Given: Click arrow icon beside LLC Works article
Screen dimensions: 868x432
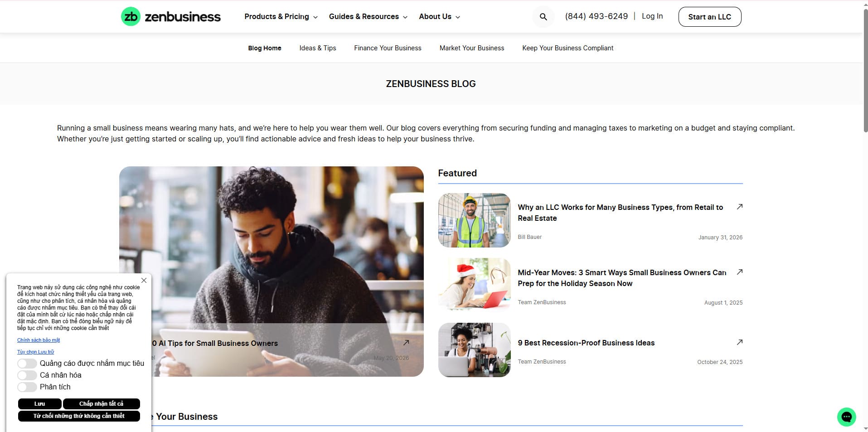Looking at the screenshot, I should click(x=739, y=207).
